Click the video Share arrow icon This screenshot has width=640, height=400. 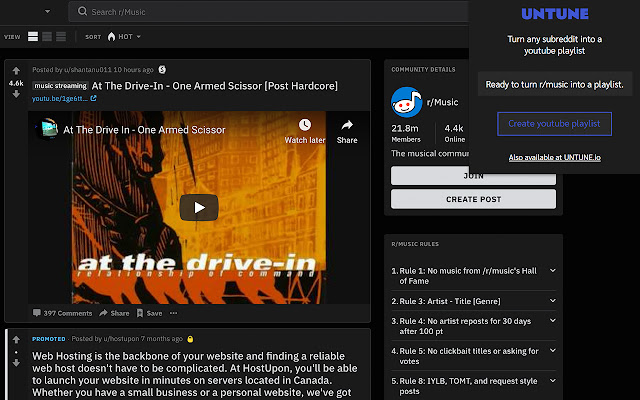click(x=347, y=125)
